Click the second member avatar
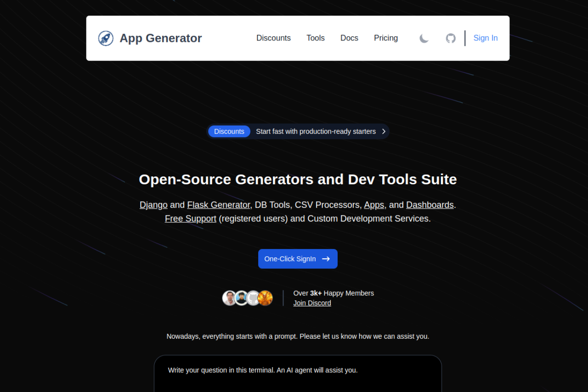Image resolution: width=588 pixels, height=392 pixels. (241, 298)
